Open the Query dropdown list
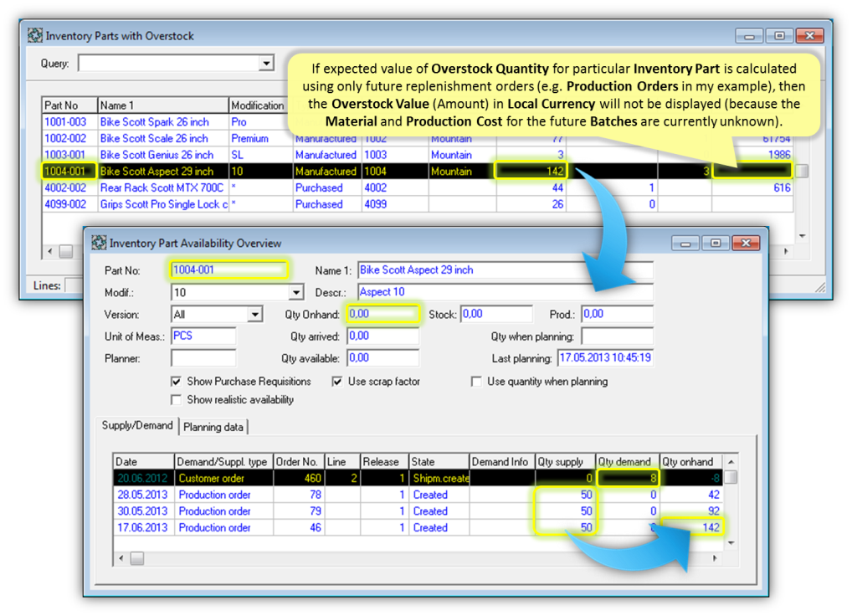 265,64
